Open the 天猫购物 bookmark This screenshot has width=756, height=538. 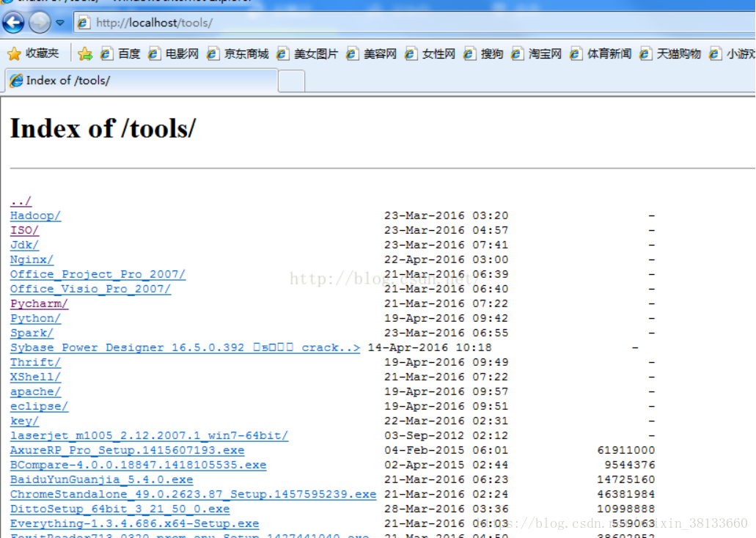669,54
